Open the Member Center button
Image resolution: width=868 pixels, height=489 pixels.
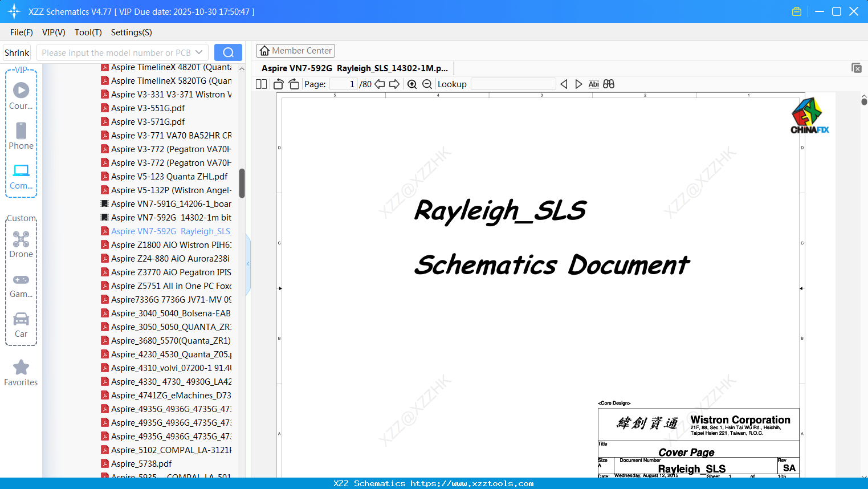(x=295, y=51)
